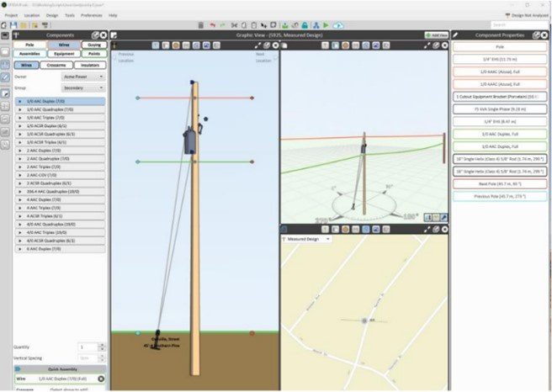Click the Add View button

click(437, 34)
